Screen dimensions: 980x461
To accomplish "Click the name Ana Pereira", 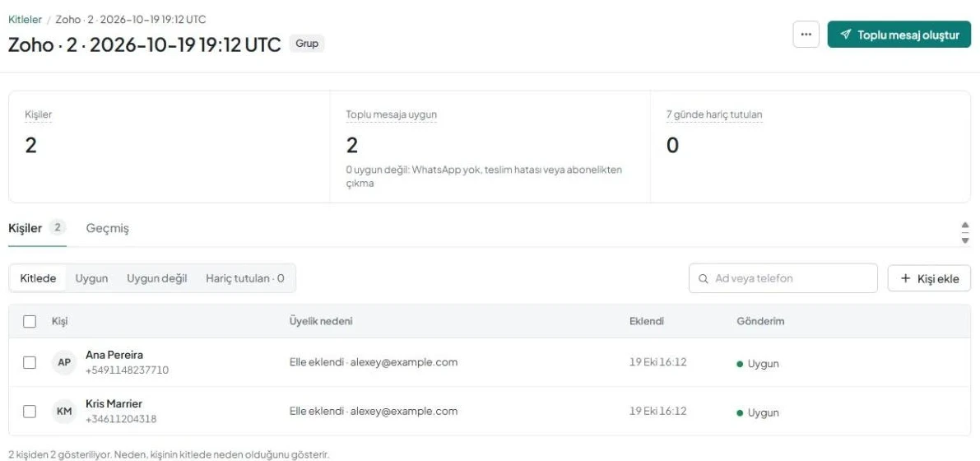I will click(x=114, y=355).
